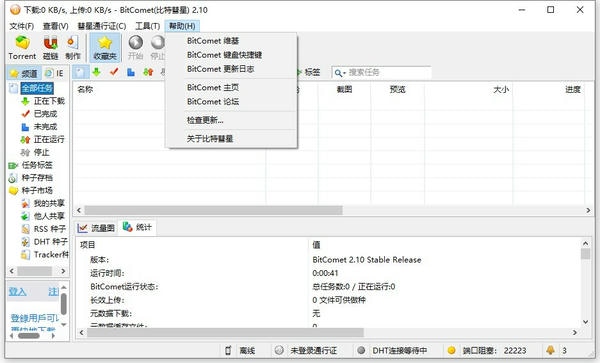Switch to the IE sidebar tab
Screen dimensions: 600x363
(55, 73)
